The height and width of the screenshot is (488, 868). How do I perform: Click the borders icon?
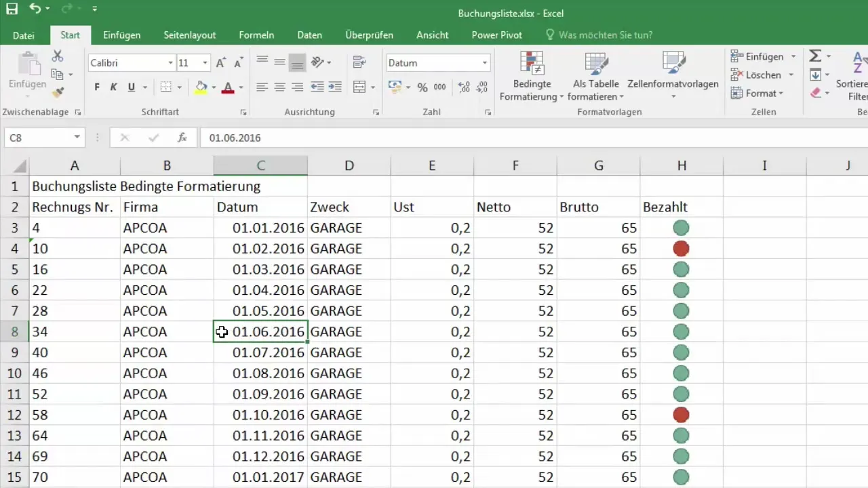pos(165,87)
